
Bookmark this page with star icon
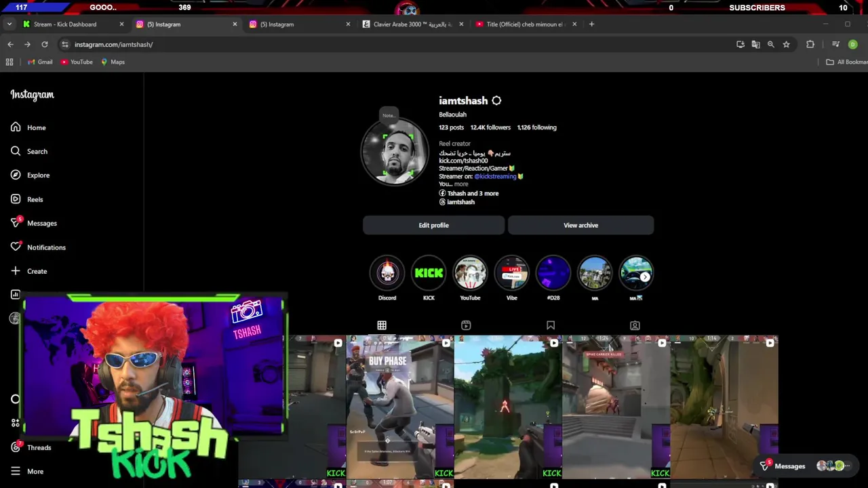(786, 44)
